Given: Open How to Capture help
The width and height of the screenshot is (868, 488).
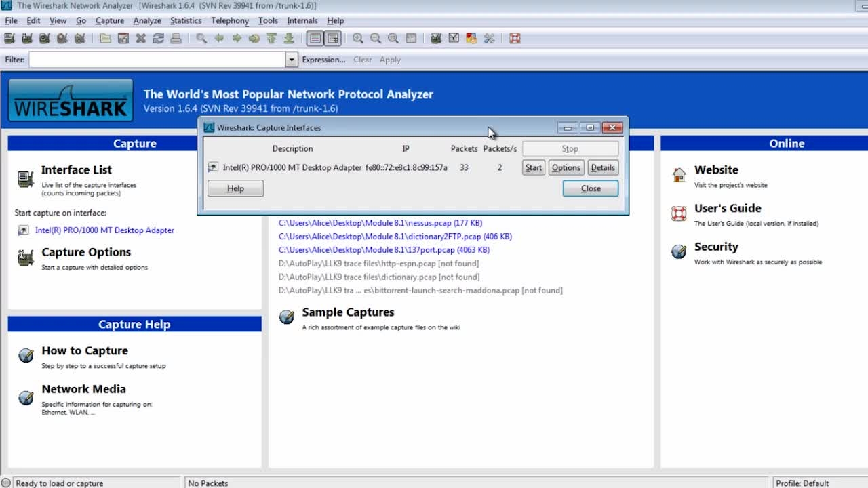Looking at the screenshot, I should [85, 350].
